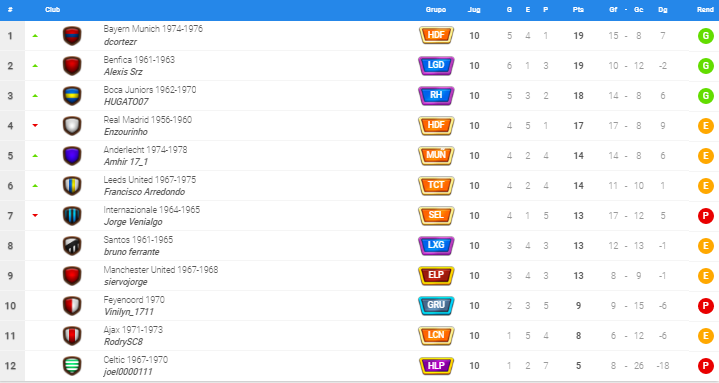Click the GRU group badge for Feyenoord

[x=436, y=305]
